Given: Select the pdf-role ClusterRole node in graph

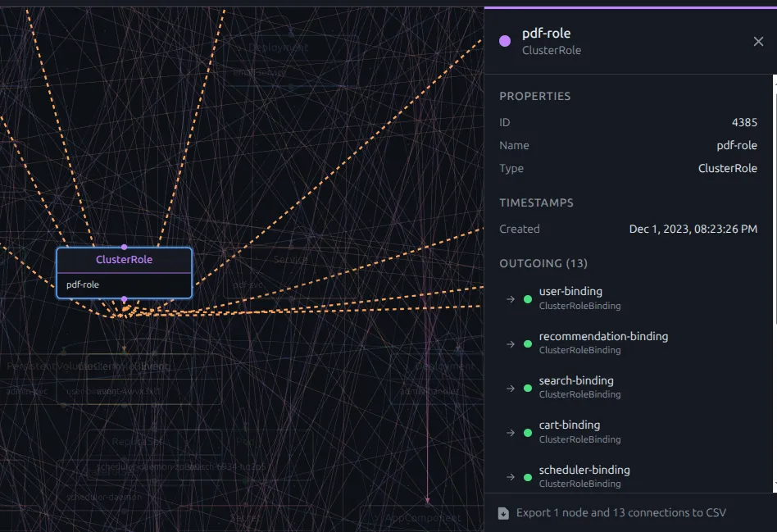Looking at the screenshot, I should 124,273.
